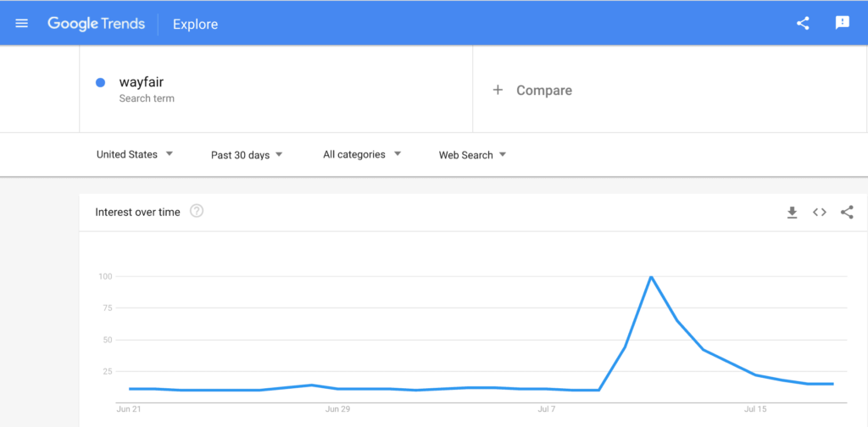Screen dimensions: 868x427
Task: Click the Interest over time title
Action: (138, 212)
